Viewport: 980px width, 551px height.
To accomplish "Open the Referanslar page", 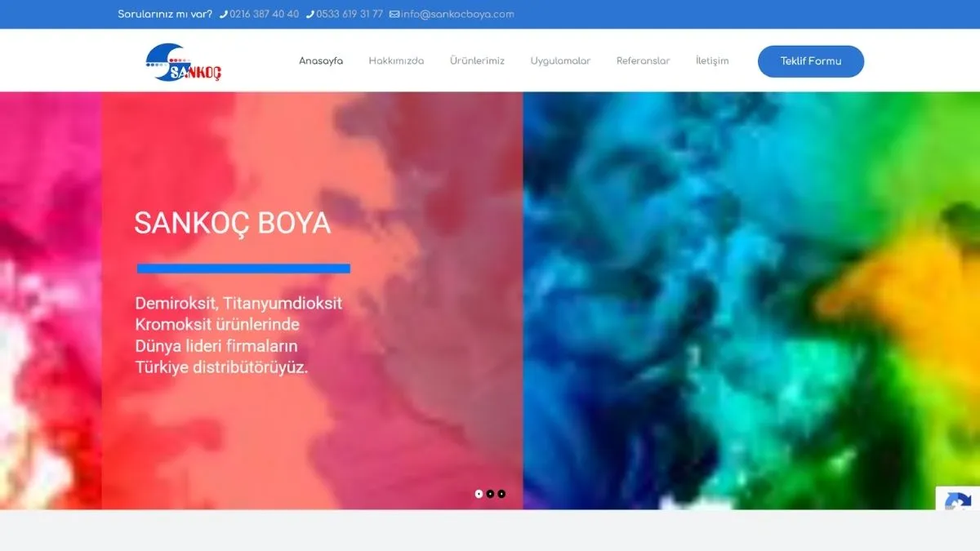I will point(643,61).
